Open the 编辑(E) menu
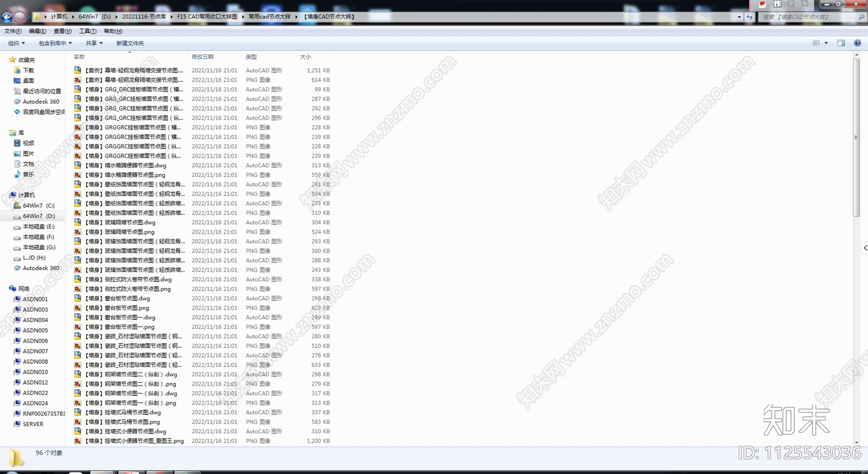This screenshot has width=868, height=474. (x=37, y=31)
